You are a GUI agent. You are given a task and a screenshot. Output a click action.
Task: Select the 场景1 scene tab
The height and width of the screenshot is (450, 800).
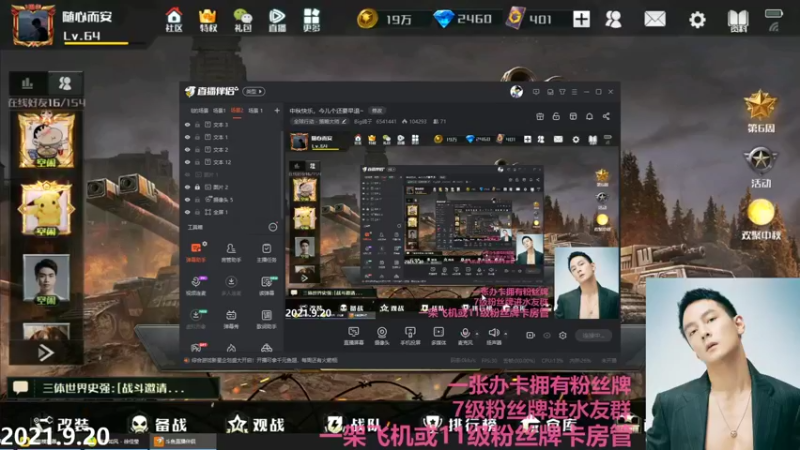point(219,111)
